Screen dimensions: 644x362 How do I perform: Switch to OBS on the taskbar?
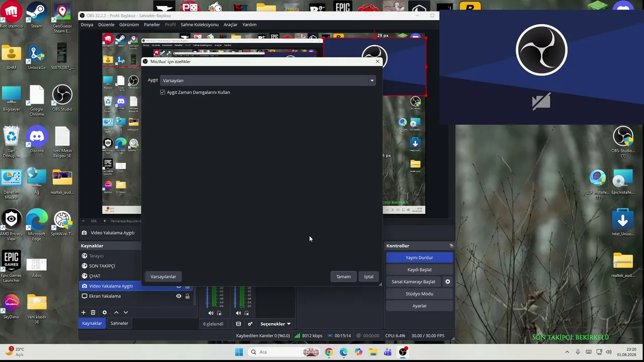tap(403, 352)
